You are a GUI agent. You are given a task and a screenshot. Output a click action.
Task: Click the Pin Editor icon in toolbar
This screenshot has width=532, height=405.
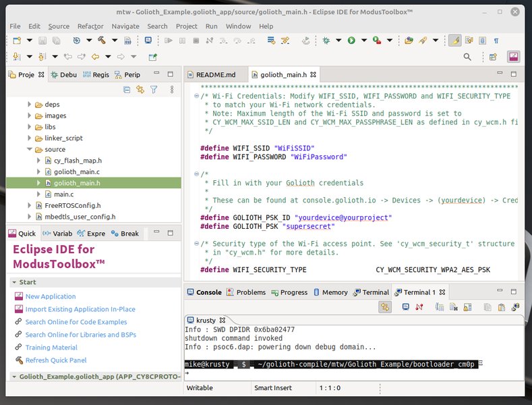pyautogui.click(x=152, y=57)
